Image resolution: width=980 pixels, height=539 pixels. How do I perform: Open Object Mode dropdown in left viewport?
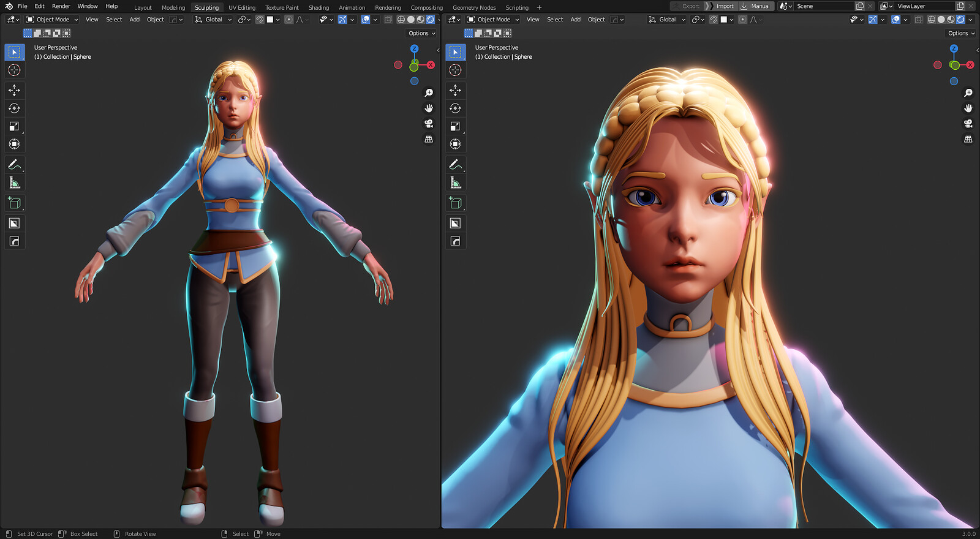[x=52, y=20]
